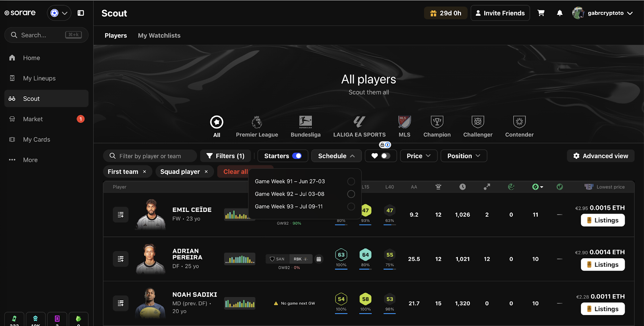Select the All players league icon
Screen dimensions: 644x326
point(217,122)
